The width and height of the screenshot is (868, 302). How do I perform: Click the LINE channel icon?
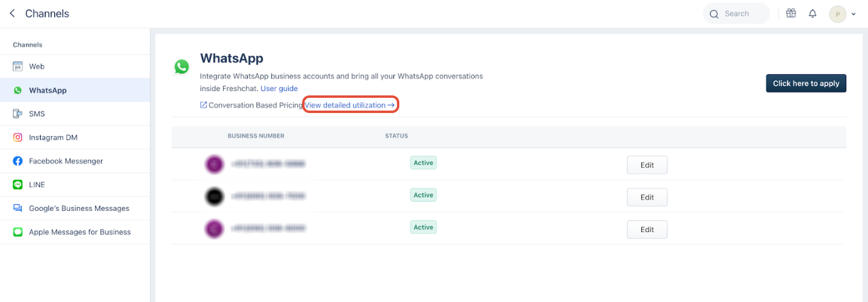point(18,185)
